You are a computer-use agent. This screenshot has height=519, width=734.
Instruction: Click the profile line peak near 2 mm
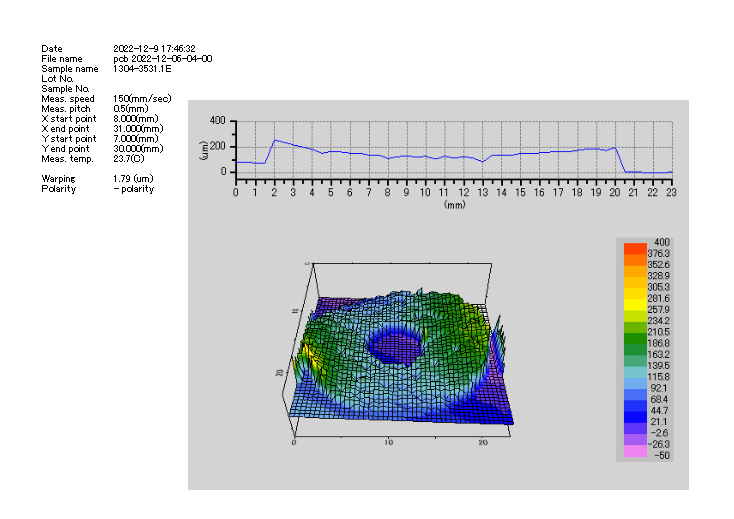click(x=274, y=141)
